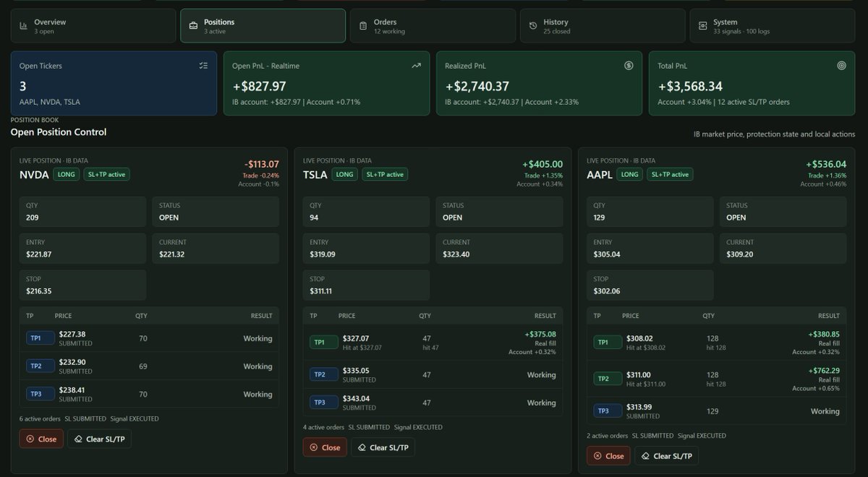The image size is (868, 477).
Task: Select TSLA TP1 badge at $327.07
Action: pyautogui.click(x=324, y=343)
